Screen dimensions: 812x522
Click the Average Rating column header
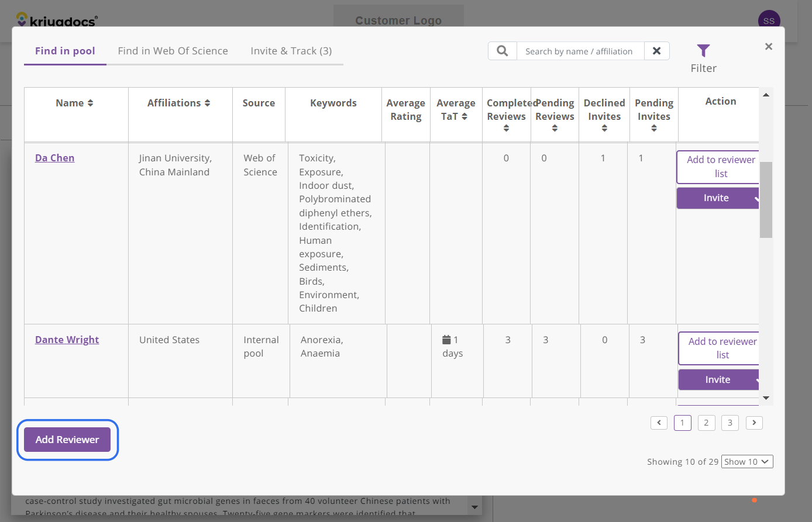pyautogui.click(x=406, y=109)
